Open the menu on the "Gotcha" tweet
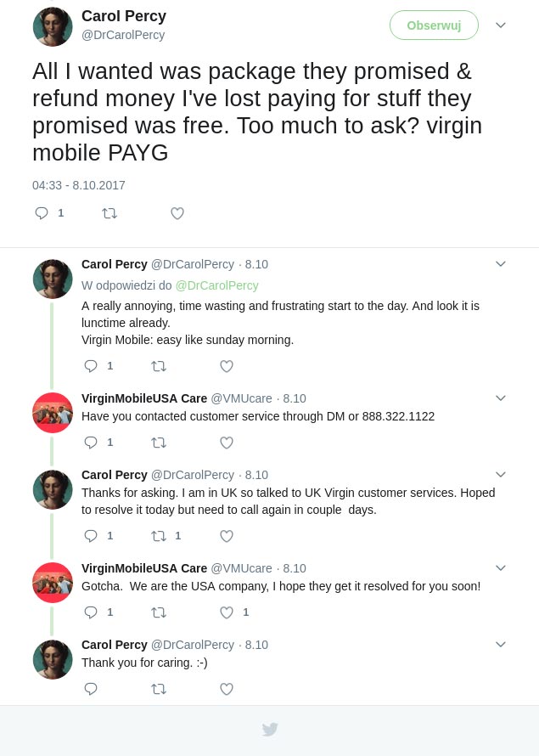The width and height of the screenshot is (539, 756). 501,567
